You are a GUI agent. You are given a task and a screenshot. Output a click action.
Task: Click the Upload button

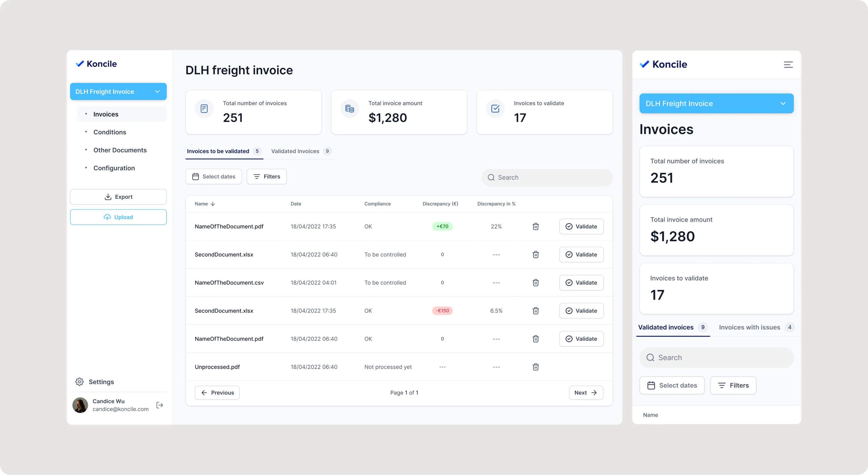pyautogui.click(x=118, y=217)
